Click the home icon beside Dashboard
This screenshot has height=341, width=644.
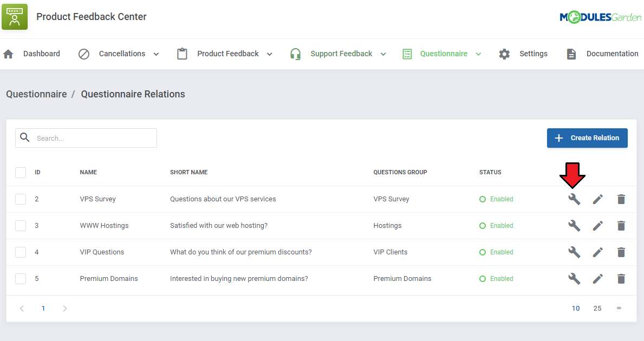(x=8, y=54)
